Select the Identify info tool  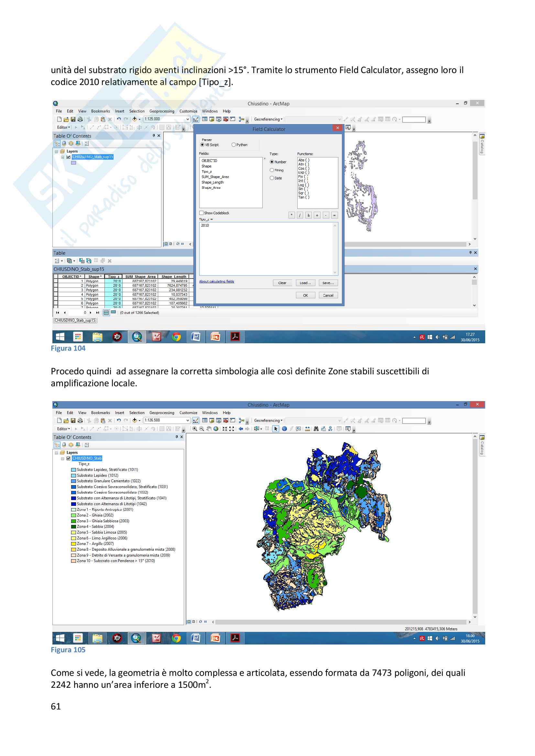click(x=284, y=429)
